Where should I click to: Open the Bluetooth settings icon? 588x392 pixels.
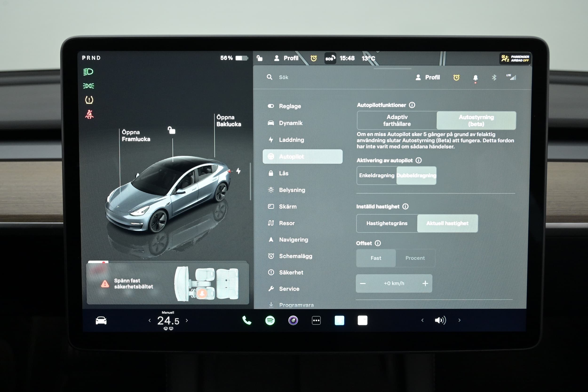click(494, 78)
